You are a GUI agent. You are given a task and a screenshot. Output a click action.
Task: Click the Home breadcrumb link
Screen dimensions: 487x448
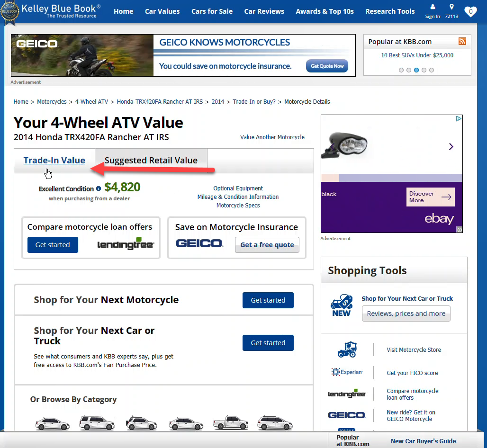coord(21,102)
